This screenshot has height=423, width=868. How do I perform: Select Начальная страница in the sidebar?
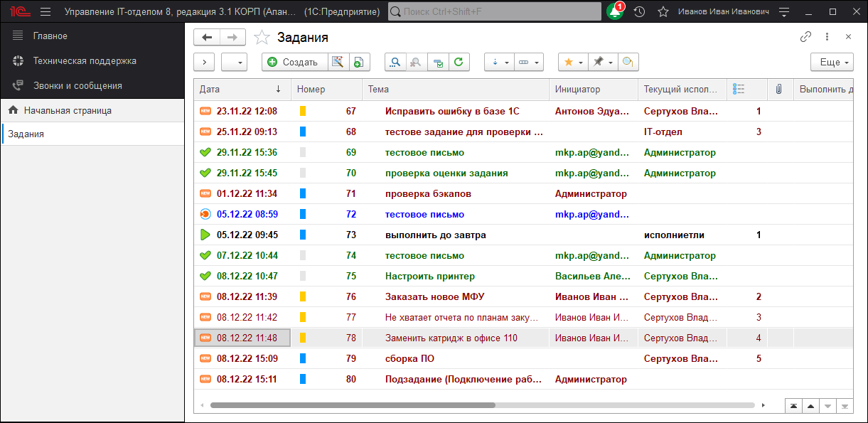(x=67, y=110)
